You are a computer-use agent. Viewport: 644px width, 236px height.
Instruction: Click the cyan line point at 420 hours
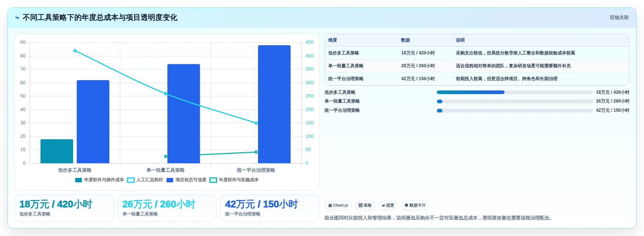(x=75, y=51)
